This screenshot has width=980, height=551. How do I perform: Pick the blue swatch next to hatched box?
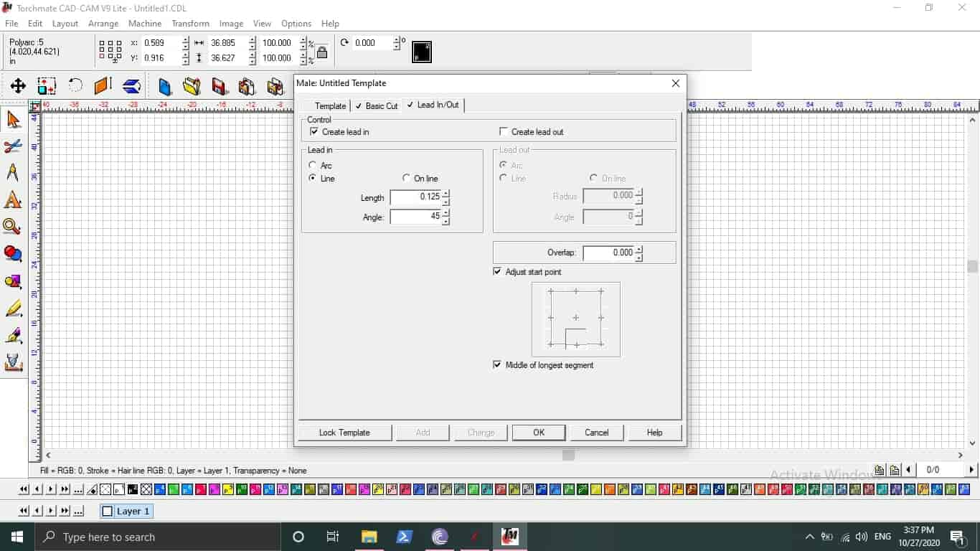coord(160,490)
